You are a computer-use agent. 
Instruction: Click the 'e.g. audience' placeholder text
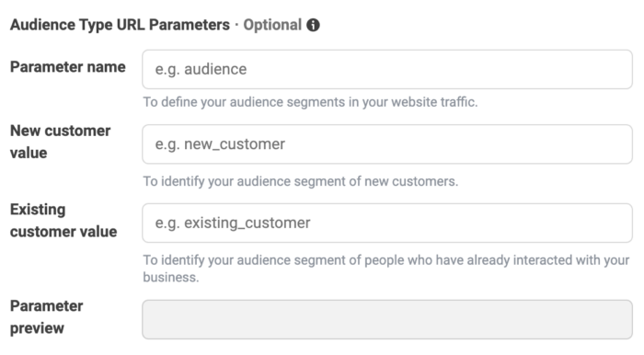pyautogui.click(x=201, y=69)
